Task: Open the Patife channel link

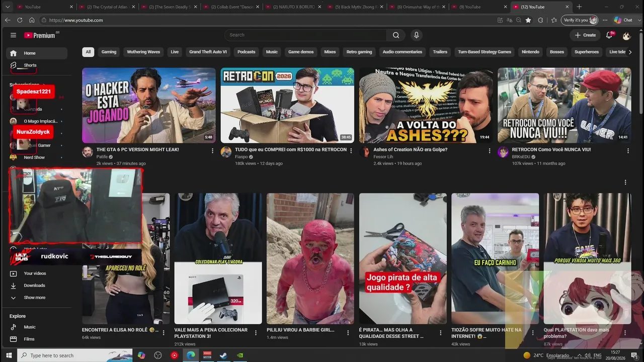Action: click(x=102, y=157)
